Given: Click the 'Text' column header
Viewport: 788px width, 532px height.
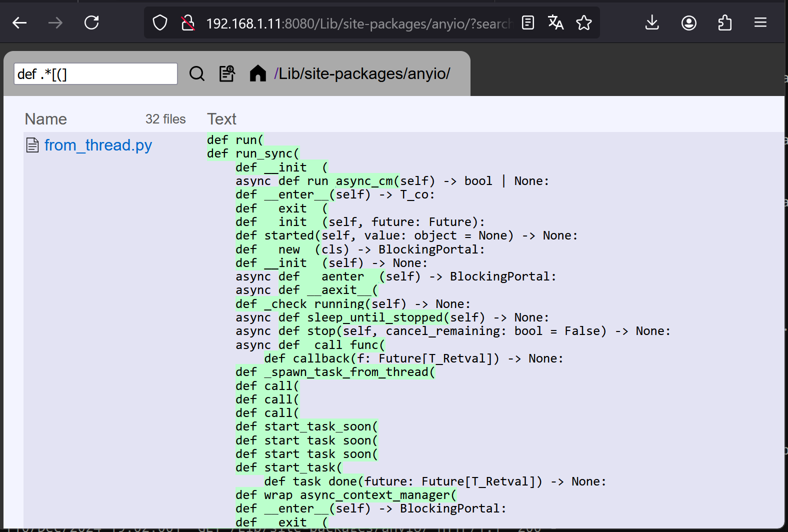Looking at the screenshot, I should (x=221, y=119).
